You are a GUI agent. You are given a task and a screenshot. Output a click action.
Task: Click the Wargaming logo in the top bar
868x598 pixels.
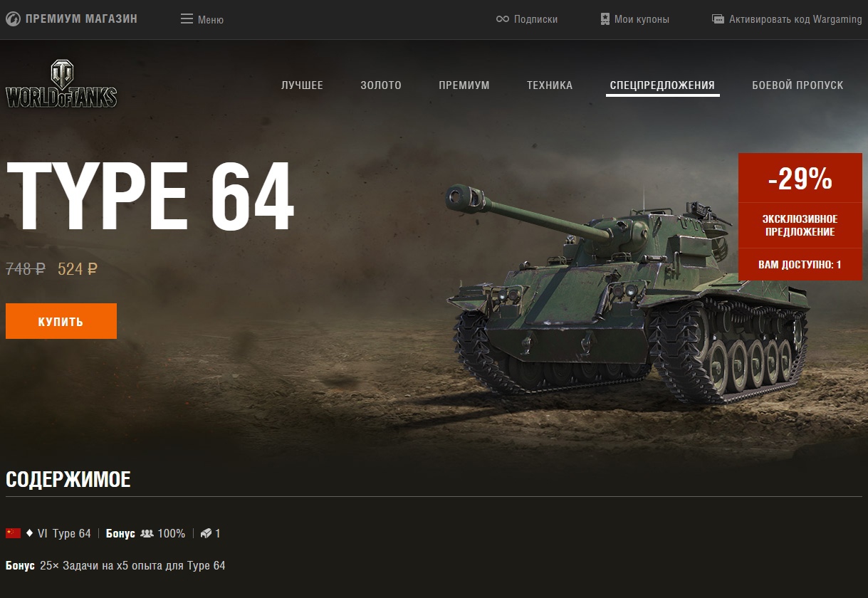point(13,19)
